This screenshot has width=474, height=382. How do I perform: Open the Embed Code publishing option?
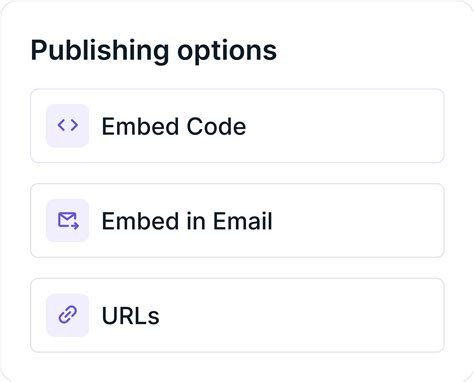tap(237, 126)
